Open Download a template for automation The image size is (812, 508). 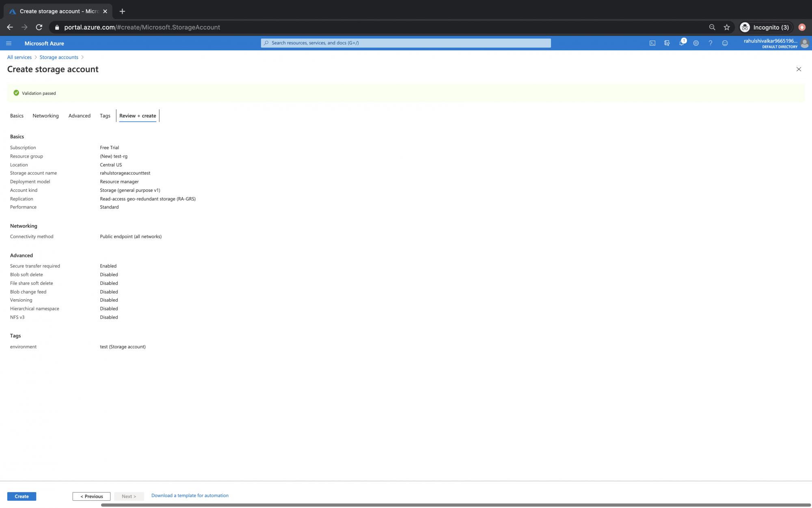(x=190, y=495)
